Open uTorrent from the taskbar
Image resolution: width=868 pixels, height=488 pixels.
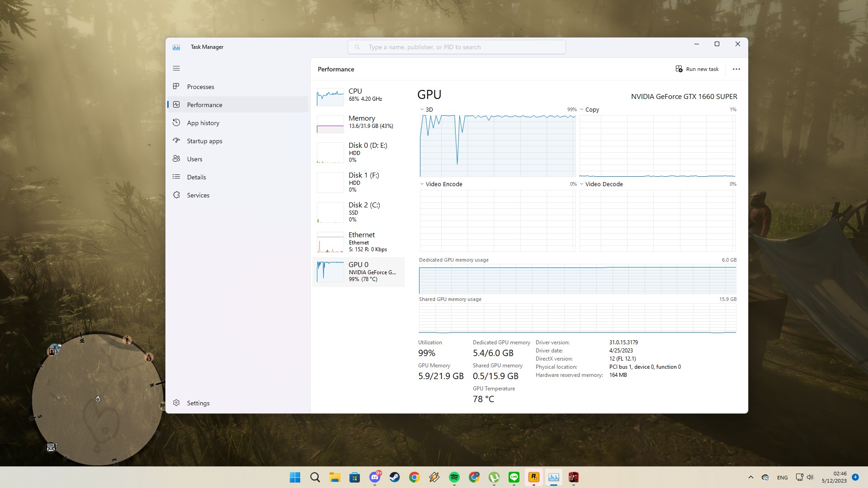tap(494, 477)
